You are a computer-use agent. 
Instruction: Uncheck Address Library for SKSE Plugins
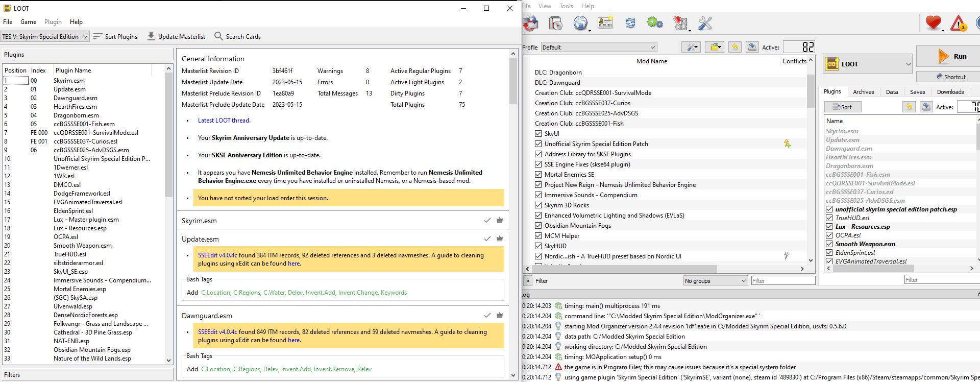coord(538,154)
